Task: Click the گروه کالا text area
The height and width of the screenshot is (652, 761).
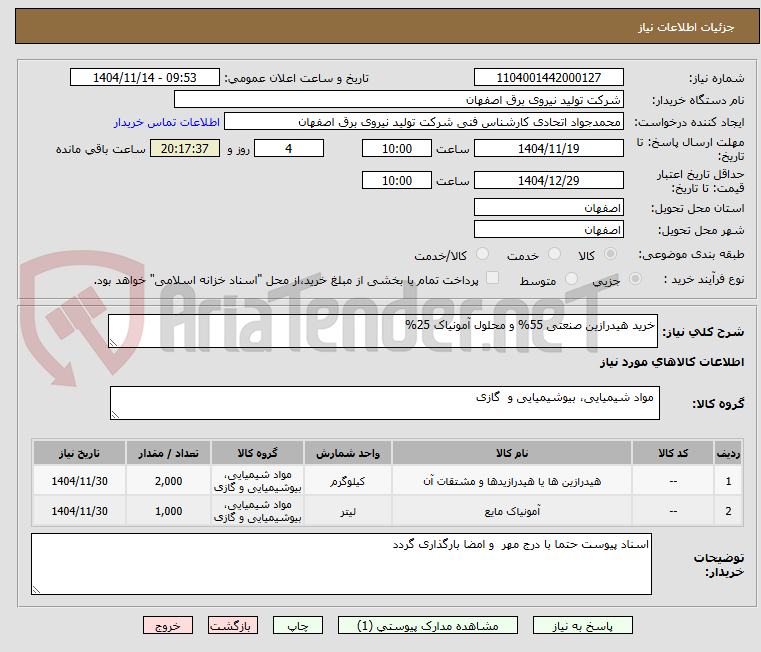Action: point(384,403)
